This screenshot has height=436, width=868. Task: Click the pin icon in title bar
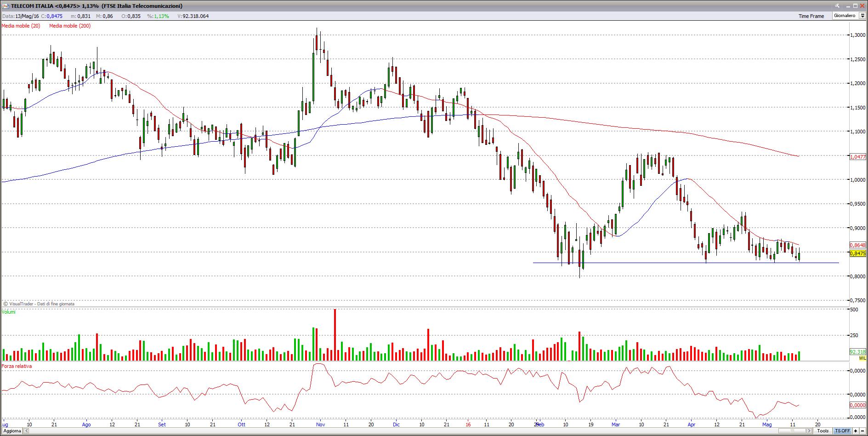pos(837,6)
